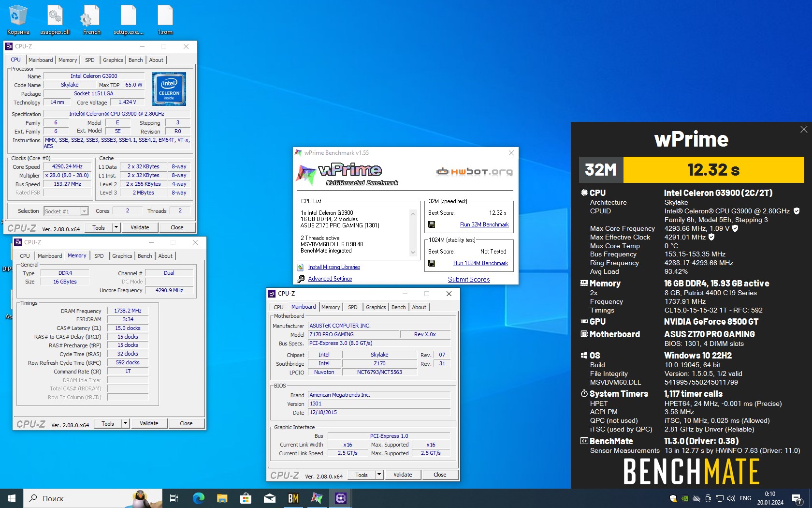Open the SPD tab in the top CPU-Z window
This screenshot has width=812, height=508.
coord(90,60)
